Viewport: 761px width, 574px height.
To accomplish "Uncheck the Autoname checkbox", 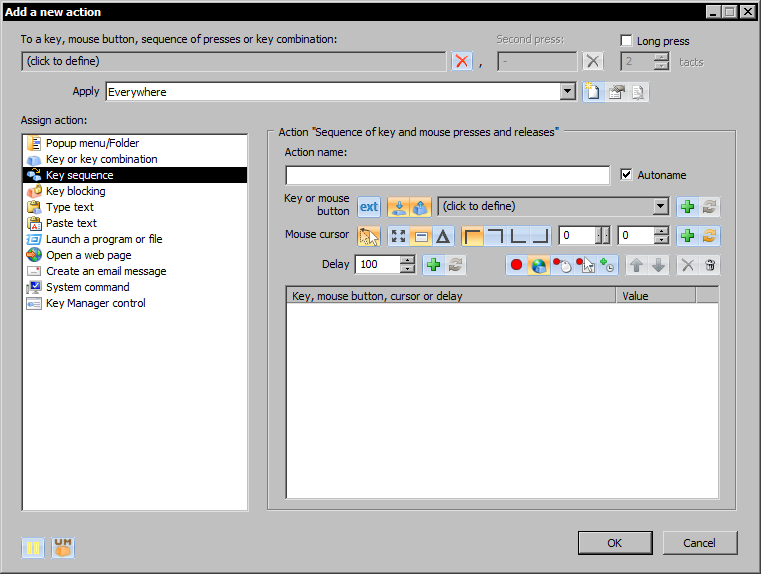I will tap(626, 175).
